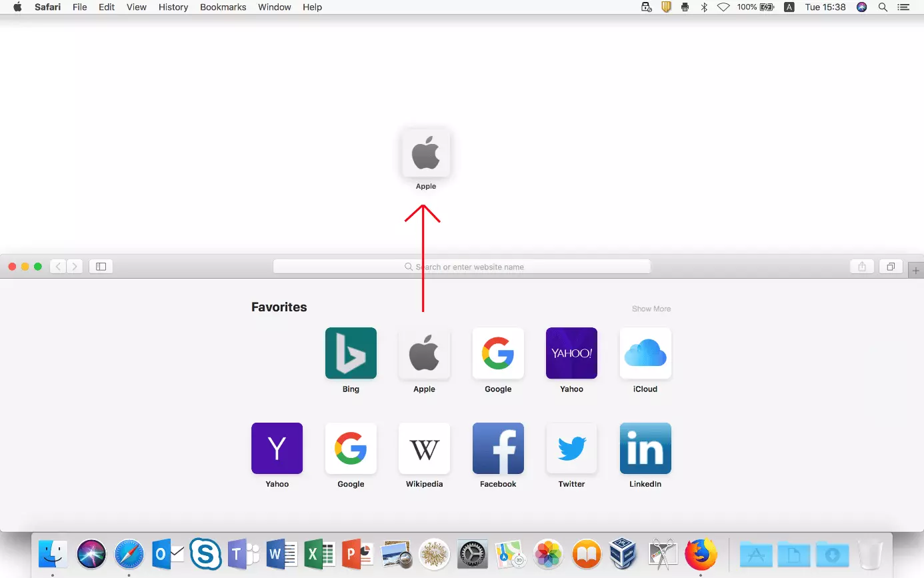924x578 pixels.
Task: Open Maps from the Dock
Action: pos(511,554)
